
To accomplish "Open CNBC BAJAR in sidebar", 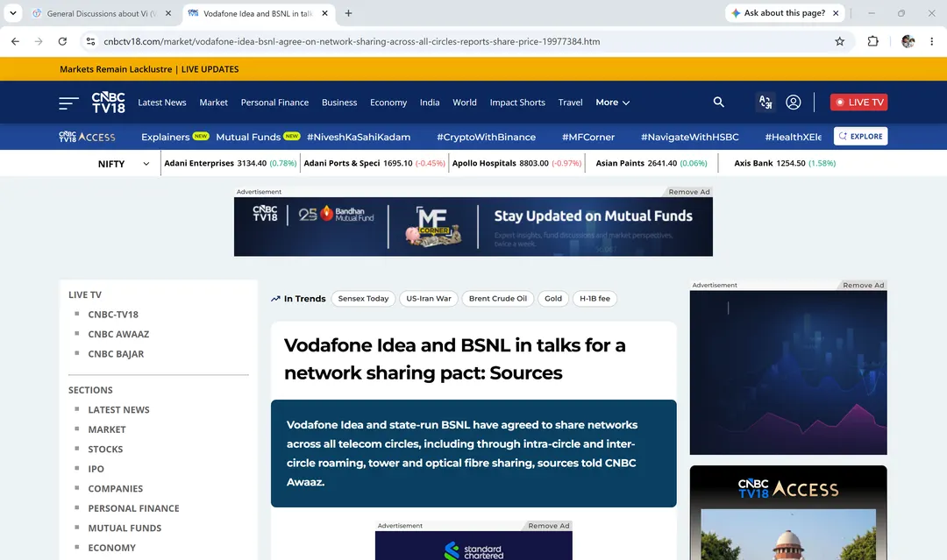I will click(x=116, y=354).
